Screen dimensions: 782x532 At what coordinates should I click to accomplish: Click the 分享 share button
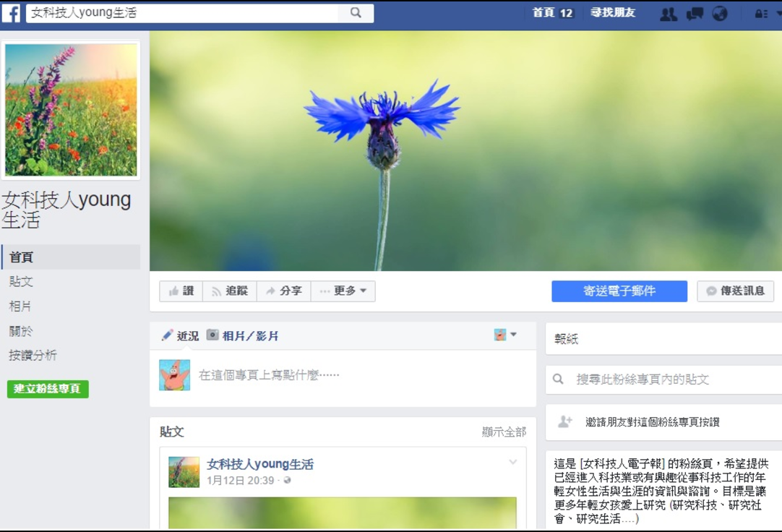click(284, 291)
